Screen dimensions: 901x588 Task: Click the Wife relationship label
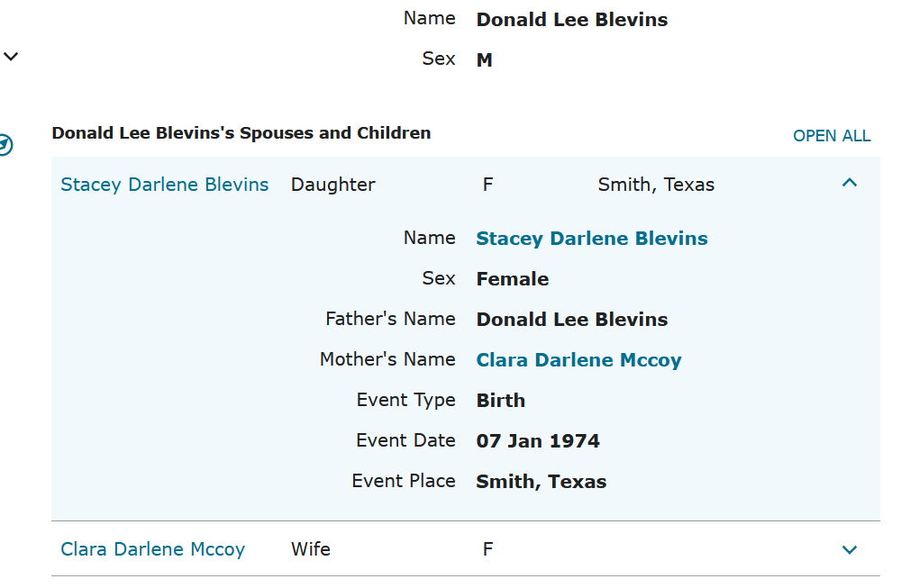click(311, 549)
